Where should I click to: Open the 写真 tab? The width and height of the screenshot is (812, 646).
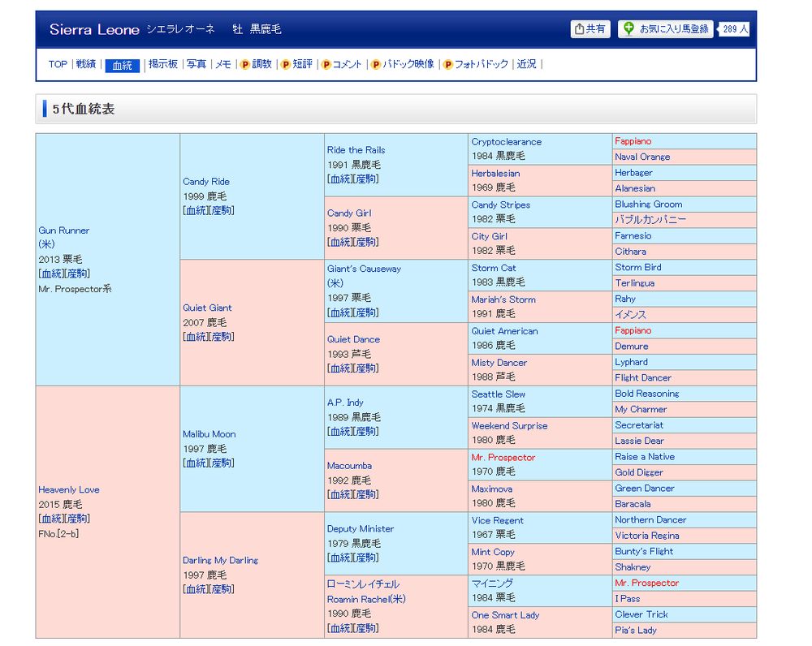click(x=197, y=64)
